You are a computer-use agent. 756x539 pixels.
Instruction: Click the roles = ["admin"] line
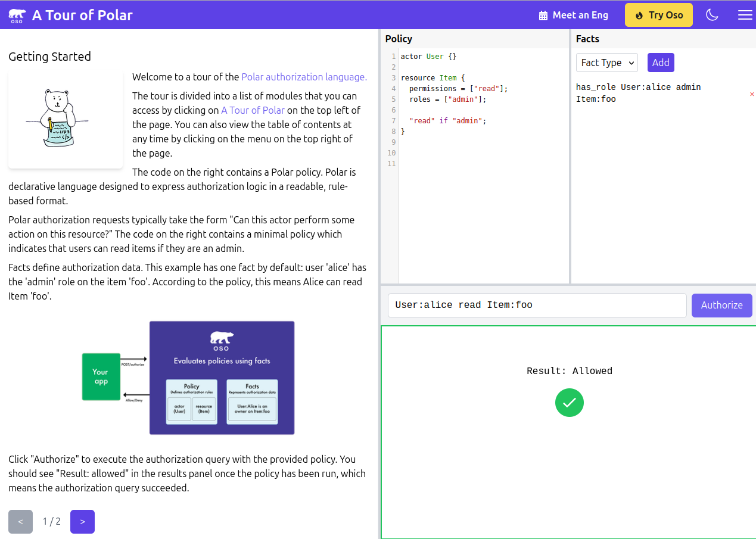tap(448, 99)
